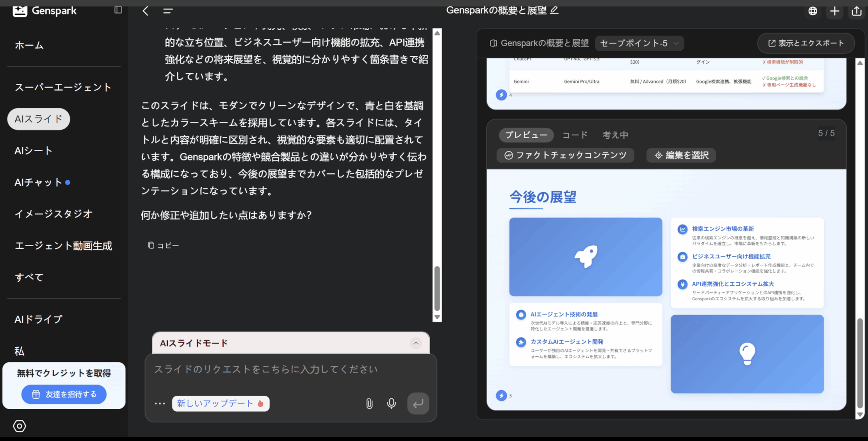The width and height of the screenshot is (868, 441).
Task: Click the slide panel scroll-down arrow
Action: tap(860, 414)
